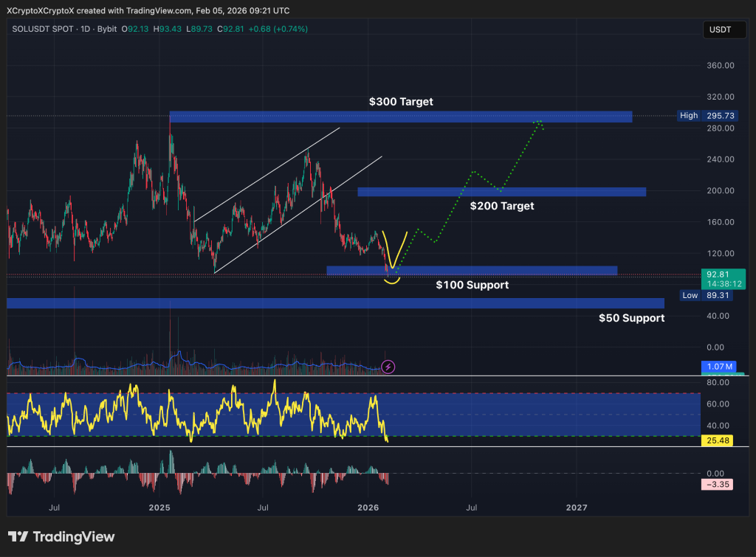Select the 2025 label on time axis

pos(159,508)
